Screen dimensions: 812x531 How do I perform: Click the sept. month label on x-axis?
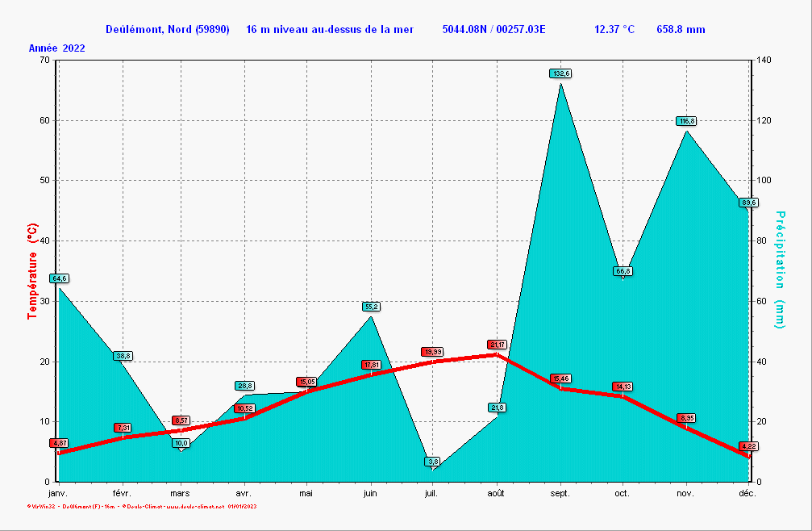(560, 492)
